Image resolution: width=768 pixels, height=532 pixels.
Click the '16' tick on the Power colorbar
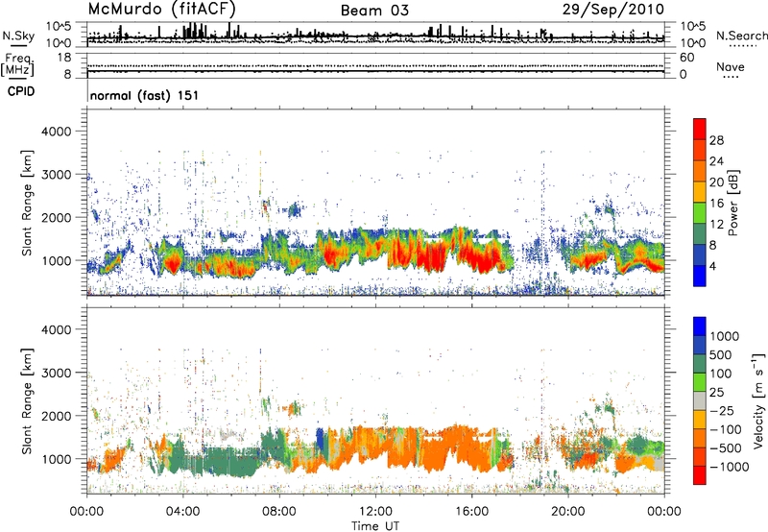[x=716, y=204]
